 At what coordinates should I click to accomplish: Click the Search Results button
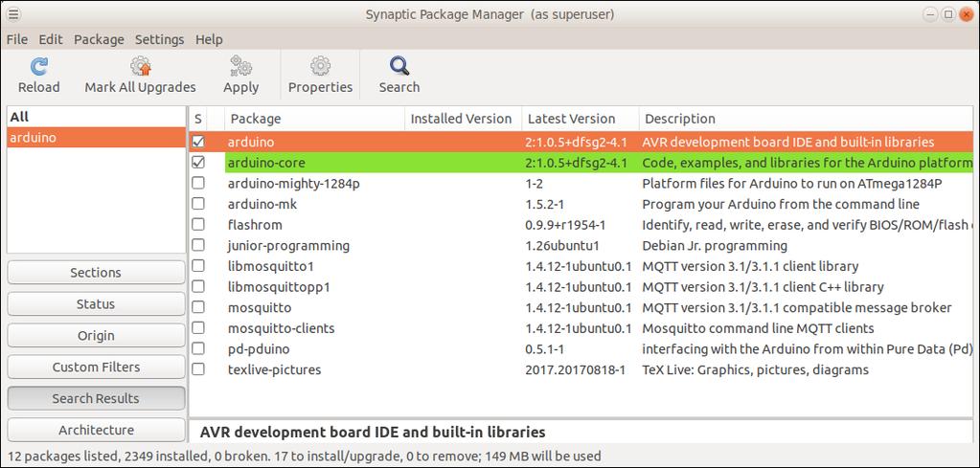(96, 398)
